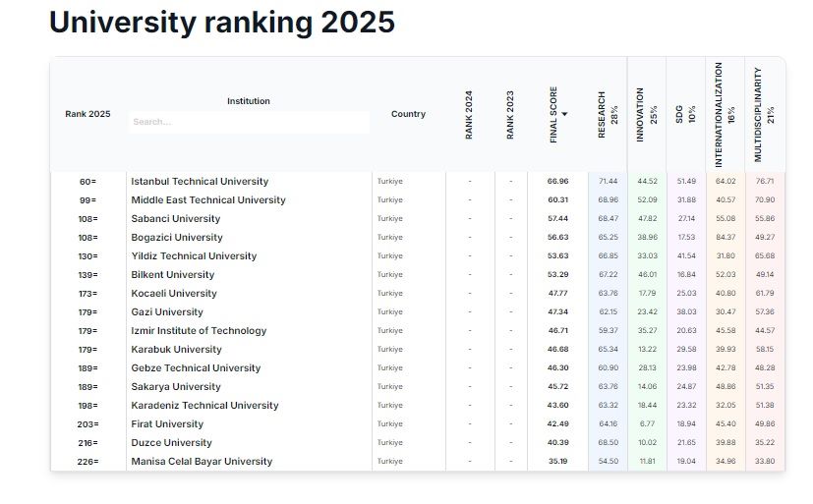This screenshot has width=813, height=504.
Task: Select Sabanci University in the list
Action: [176, 219]
